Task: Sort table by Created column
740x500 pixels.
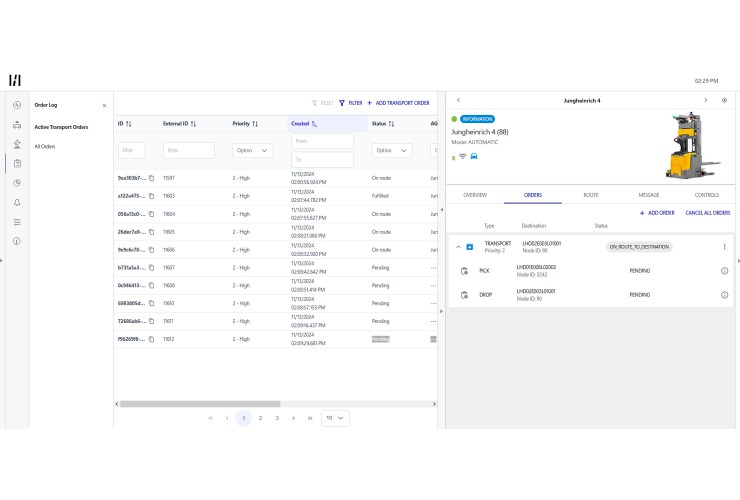Action: (x=314, y=124)
